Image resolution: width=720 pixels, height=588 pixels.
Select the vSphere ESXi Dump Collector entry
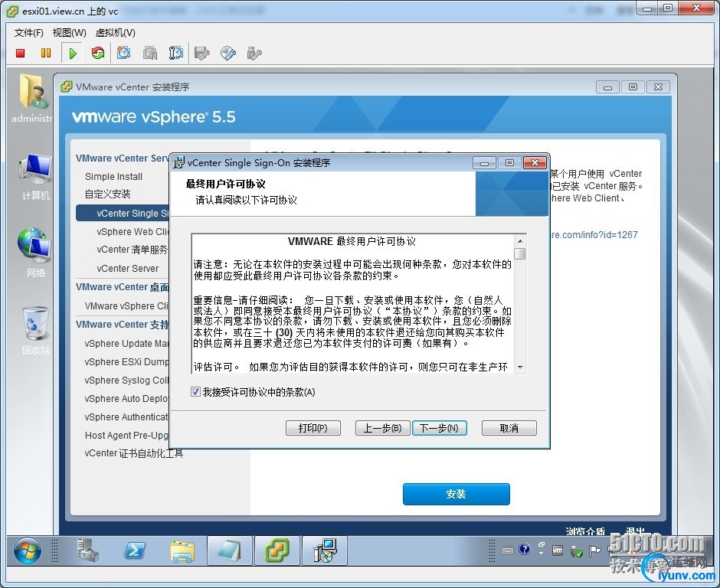[x=126, y=361]
